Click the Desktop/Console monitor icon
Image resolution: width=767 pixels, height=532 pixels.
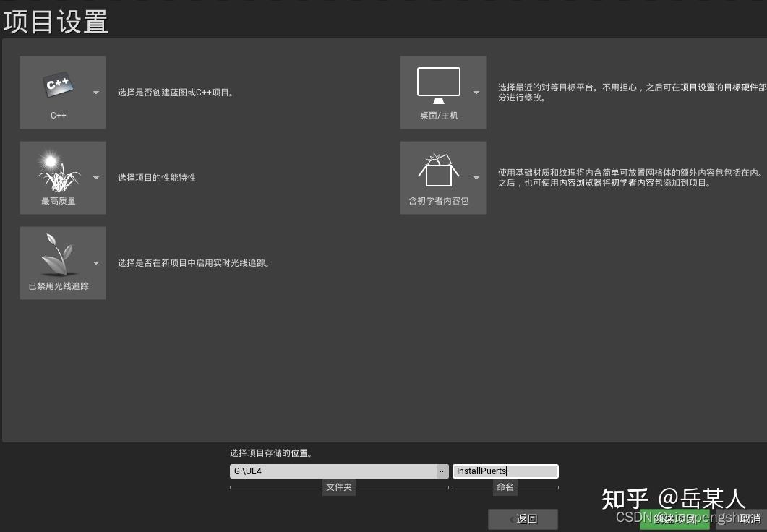coord(437,83)
